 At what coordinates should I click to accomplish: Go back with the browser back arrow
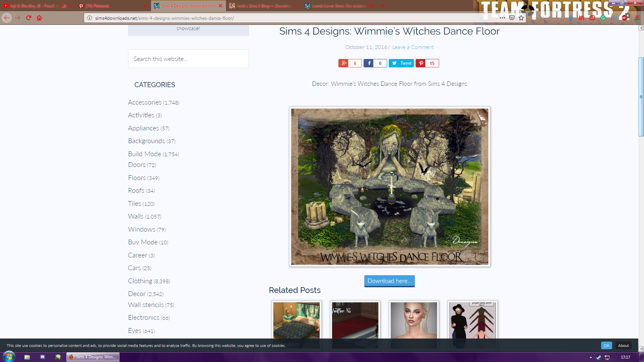click(x=7, y=18)
